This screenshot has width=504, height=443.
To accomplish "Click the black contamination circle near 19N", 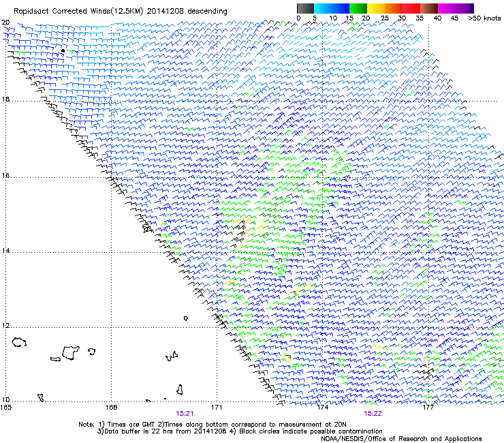I will click(x=63, y=51).
